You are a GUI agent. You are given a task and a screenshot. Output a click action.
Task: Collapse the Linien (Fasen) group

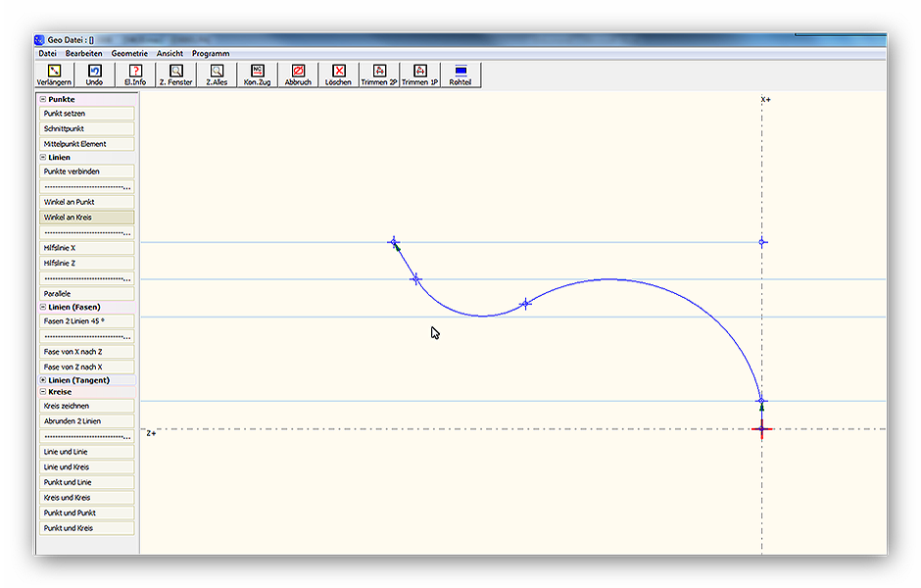coord(43,307)
